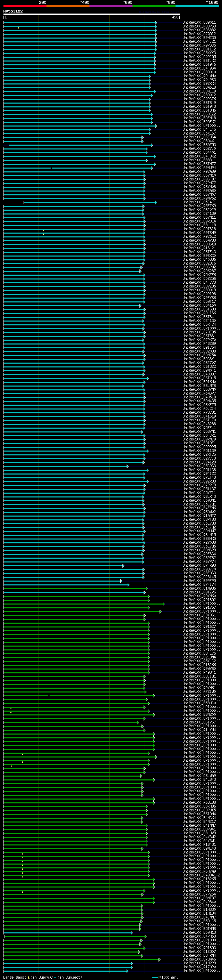Select the UniRef100_Q9LWN0 label
This screenshot has height=980, width=222.
tap(199, 76)
